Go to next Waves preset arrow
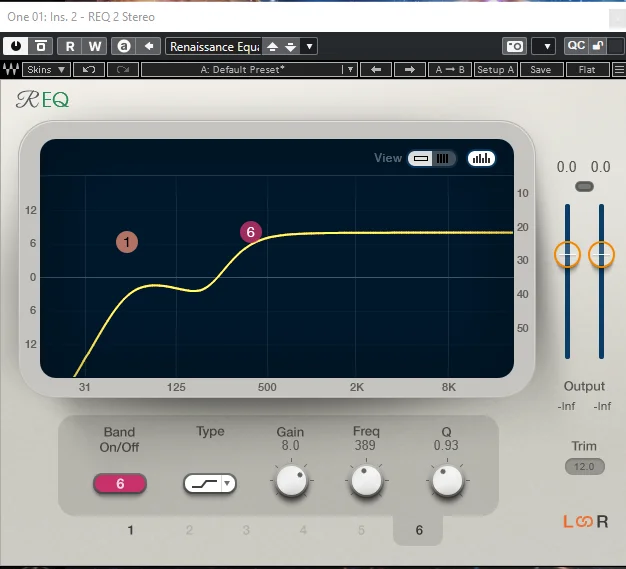Image resolution: width=626 pixels, height=569 pixels. pos(409,69)
